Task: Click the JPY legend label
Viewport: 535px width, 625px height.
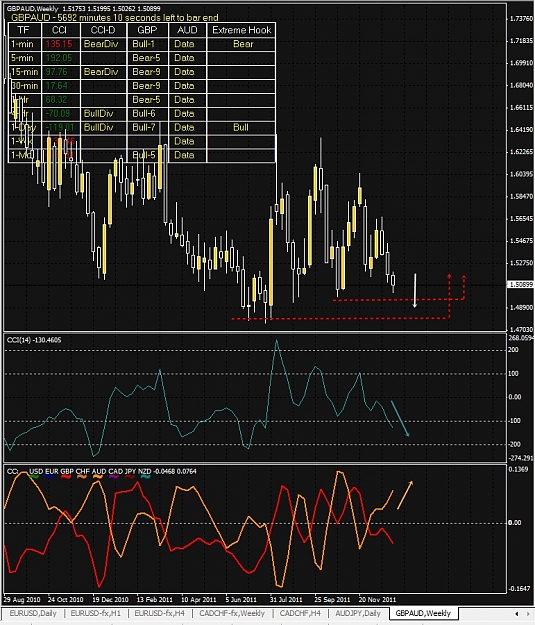Action: 130,471
